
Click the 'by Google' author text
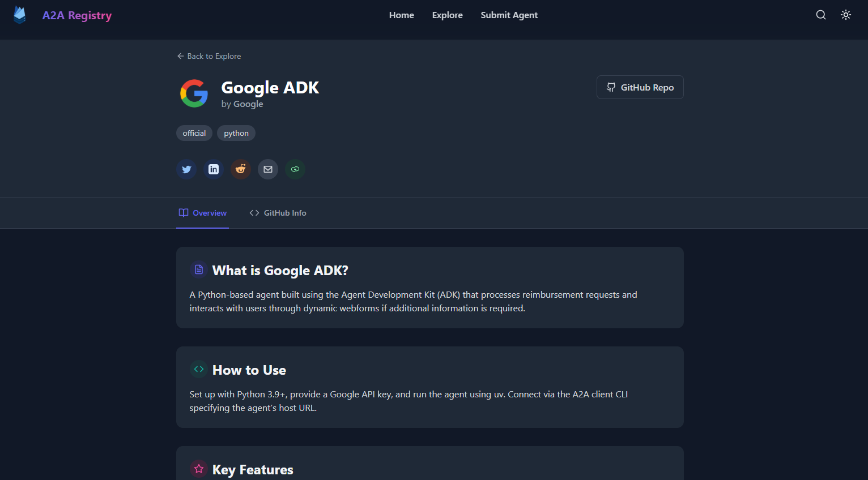point(242,104)
